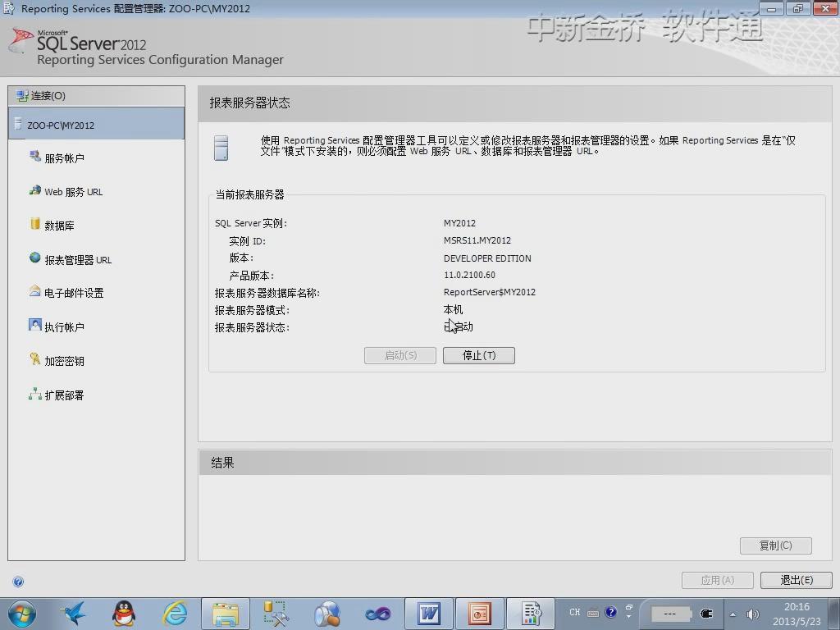Open QQ penguin from the taskbar
Viewport: 840px width, 630px height.
[124, 614]
